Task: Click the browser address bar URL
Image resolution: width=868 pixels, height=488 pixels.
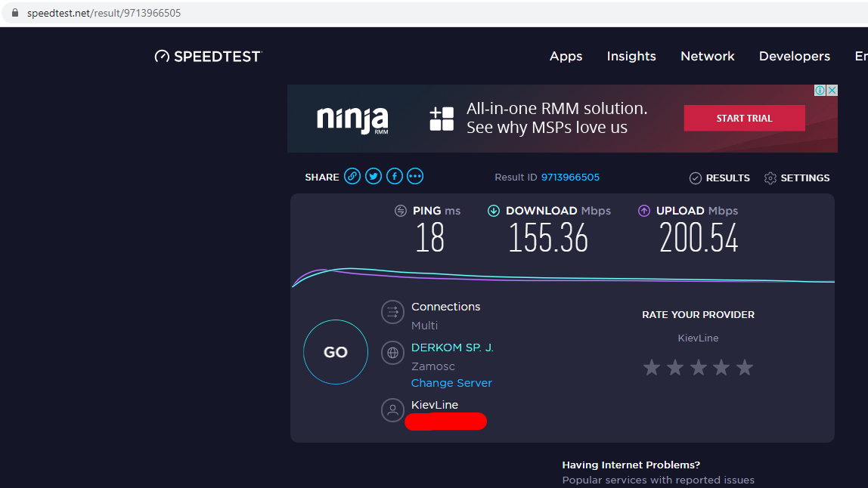Action: point(104,13)
